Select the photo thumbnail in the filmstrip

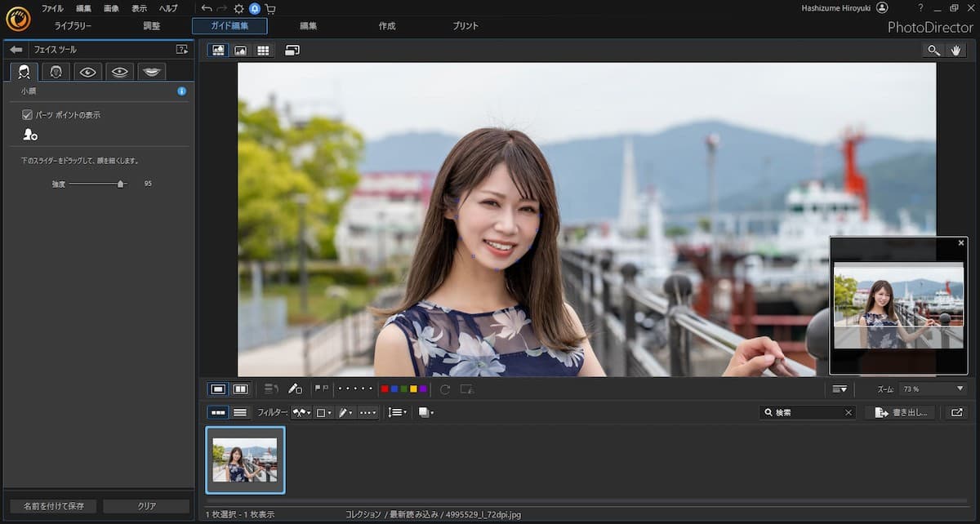(245, 460)
